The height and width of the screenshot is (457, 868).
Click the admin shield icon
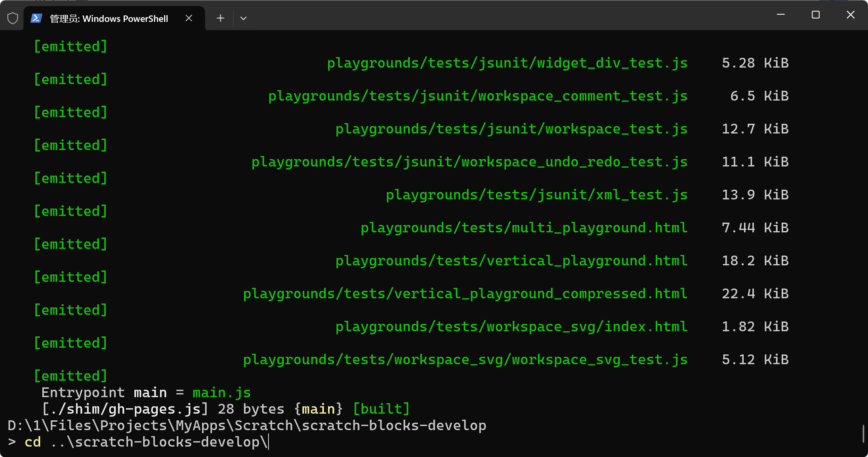pyautogui.click(x=12, y=18)
